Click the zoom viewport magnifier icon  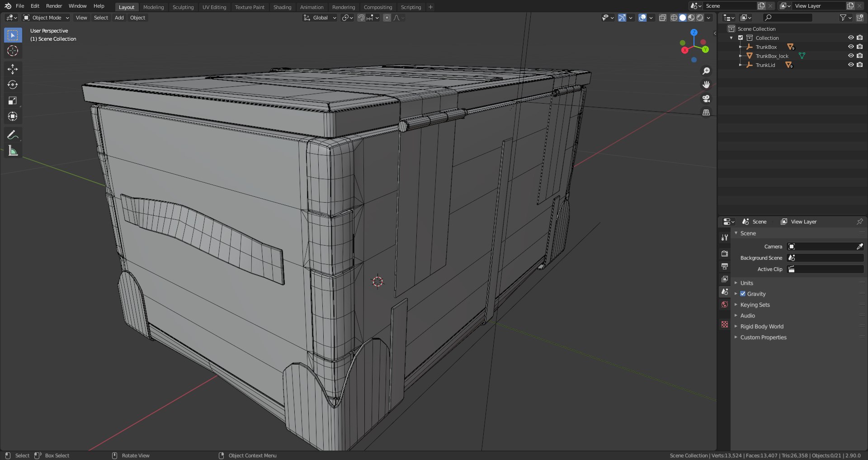(706, 71)
